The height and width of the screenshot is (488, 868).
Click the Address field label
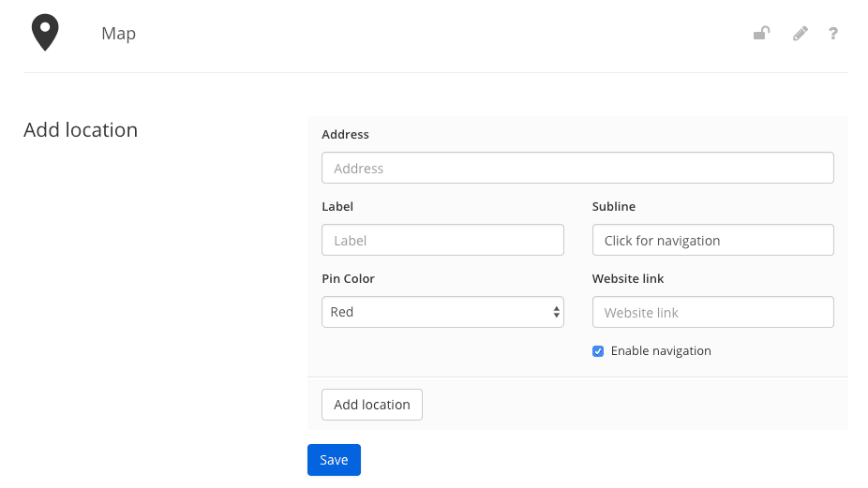[x=346, y=135]
